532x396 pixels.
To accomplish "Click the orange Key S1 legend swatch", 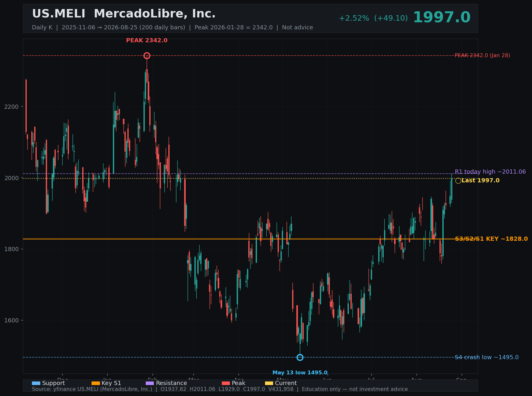I will [96, 383].
